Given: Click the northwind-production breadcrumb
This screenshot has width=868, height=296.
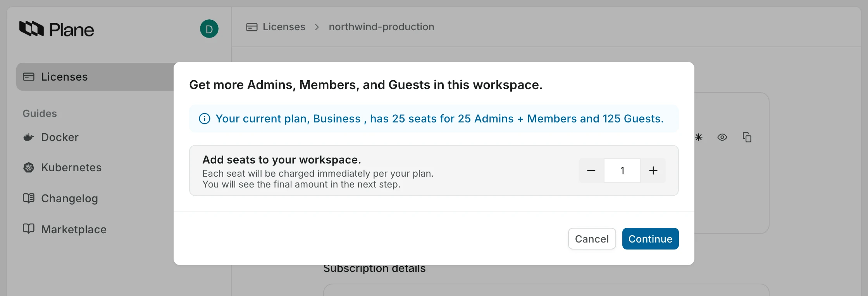Looking at the screenshot, I should 381,27.
